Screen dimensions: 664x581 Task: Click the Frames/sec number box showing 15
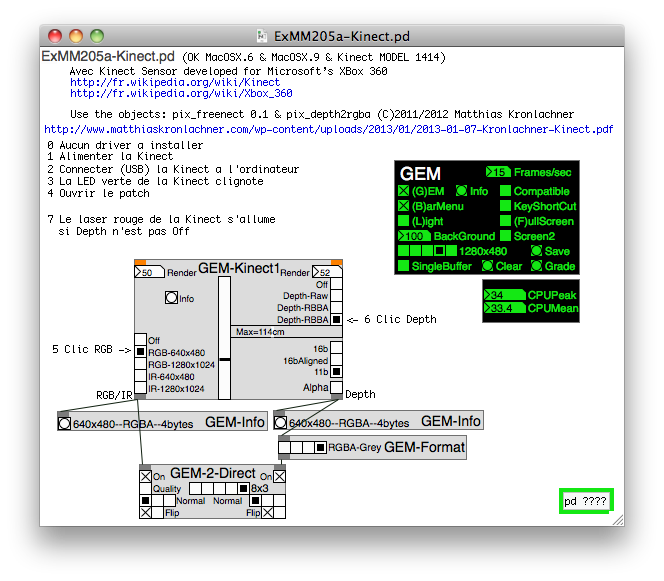point(498,172)
